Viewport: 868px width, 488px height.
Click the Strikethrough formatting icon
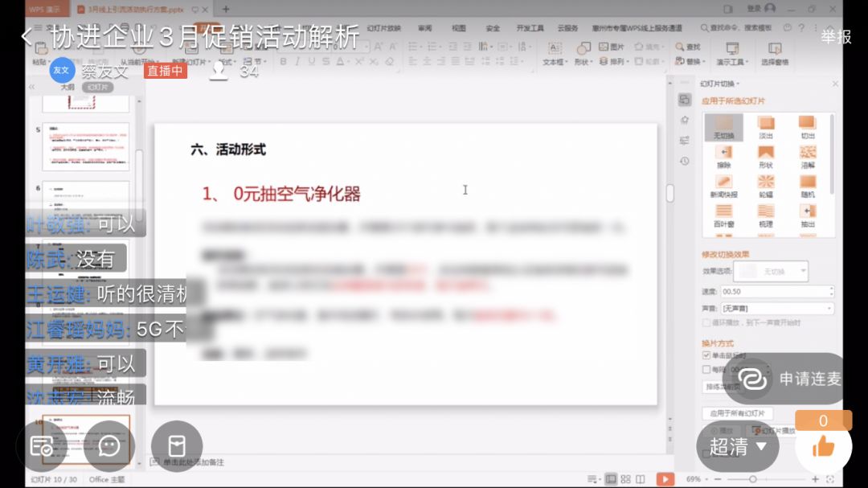coord(325,61)
